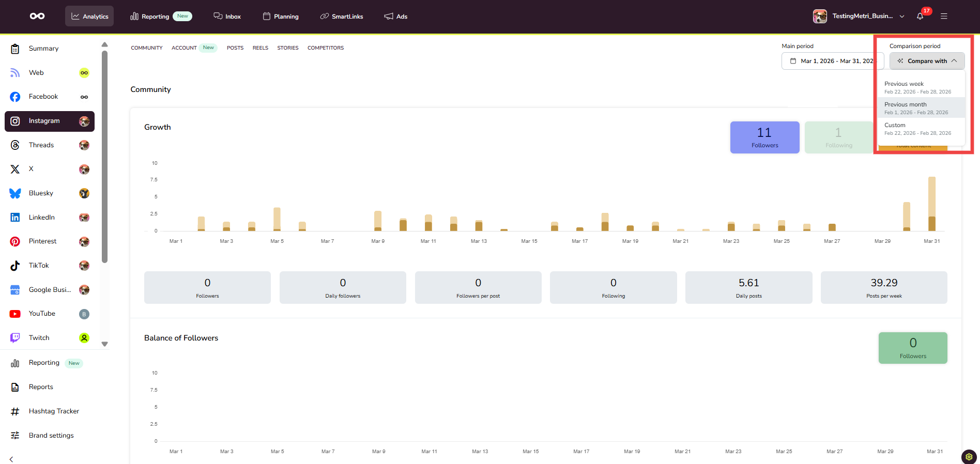The height and width of the screenshot is (464, 980).
Task: Click the YouTube account badge in sidebar
Action: [84, 314]
